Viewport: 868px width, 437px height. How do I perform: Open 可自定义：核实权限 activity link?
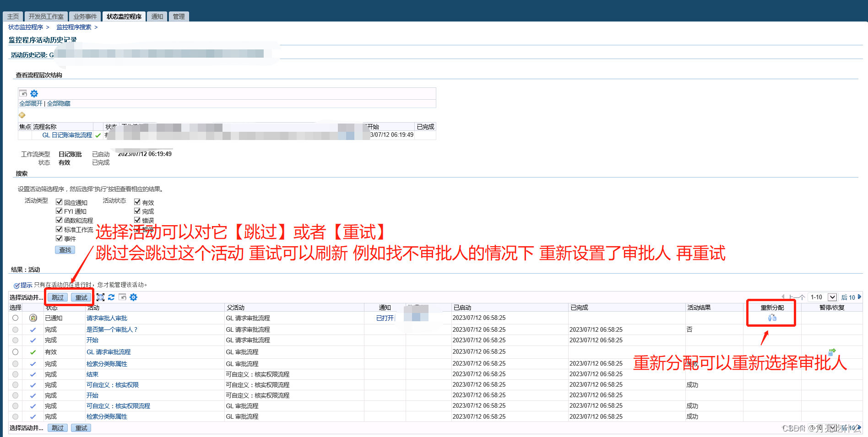(113, 385)
